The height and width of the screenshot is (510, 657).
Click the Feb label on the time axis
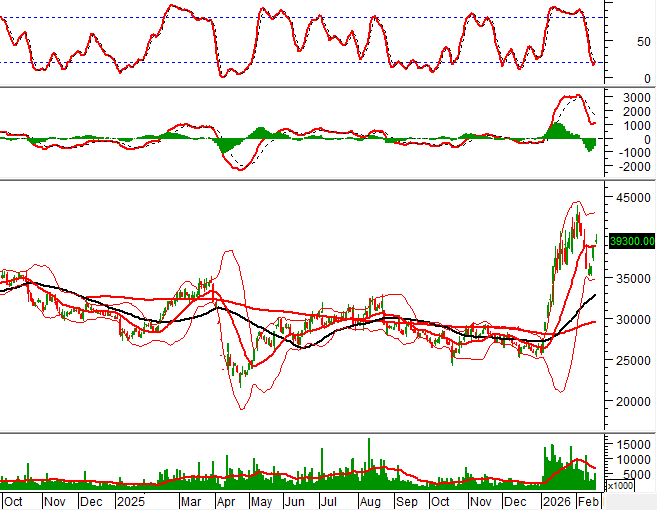tap(589, 500)
